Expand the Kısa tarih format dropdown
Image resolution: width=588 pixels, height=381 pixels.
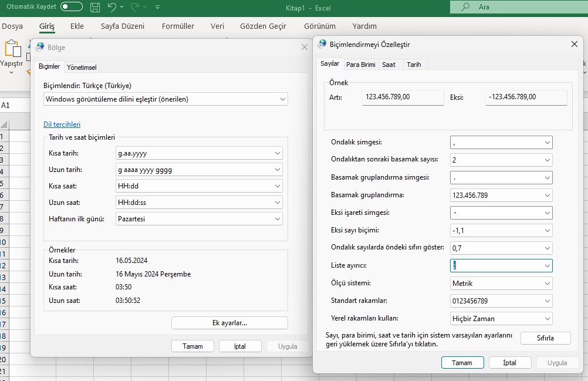tap(278, 153)
